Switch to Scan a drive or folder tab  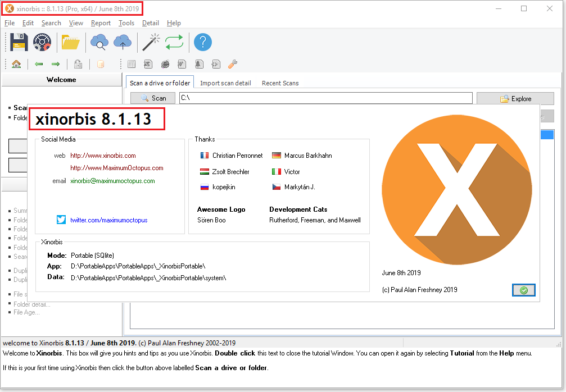click(x=160, y=83)
